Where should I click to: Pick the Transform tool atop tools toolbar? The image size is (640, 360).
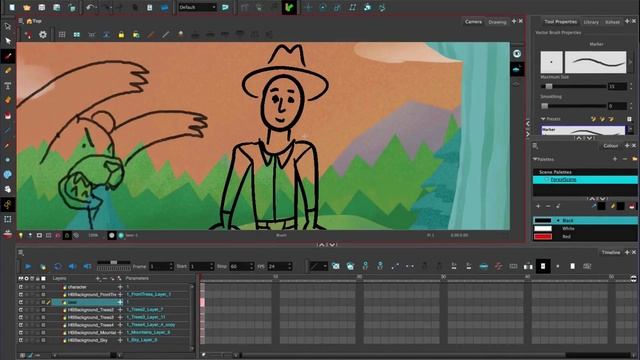tap(8, 27)
